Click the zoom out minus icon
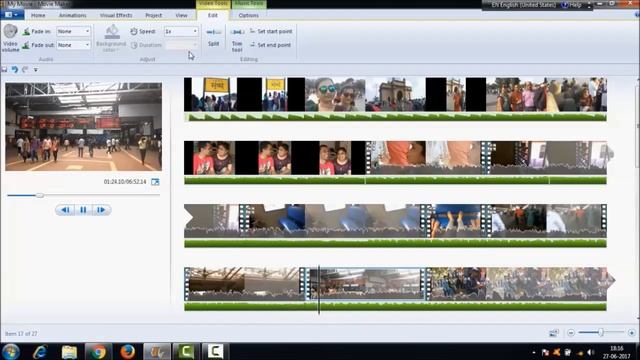 571,333
